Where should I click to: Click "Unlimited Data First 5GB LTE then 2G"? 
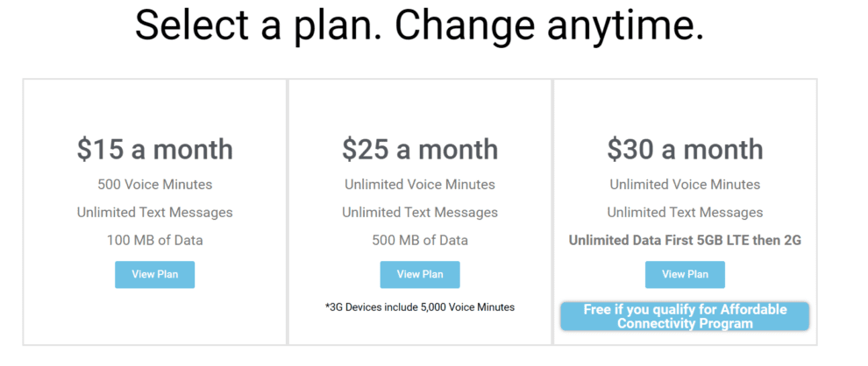685,240
